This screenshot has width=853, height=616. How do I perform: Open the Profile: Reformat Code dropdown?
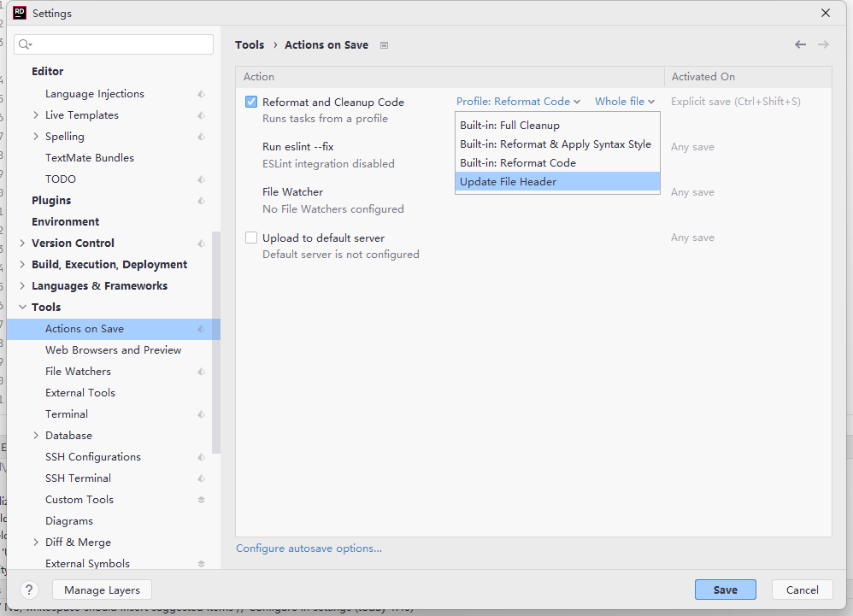517,101
